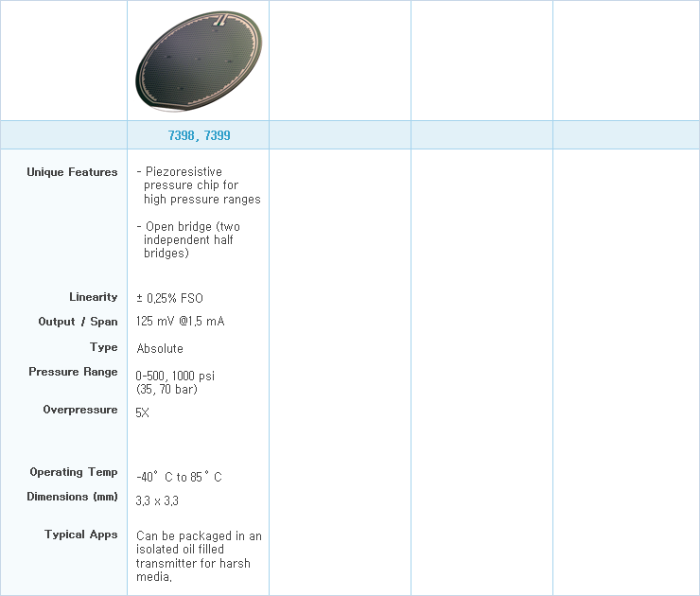Select the Piezoresistive pressure chip feature text
This screenshot has width=700, height=596.
tap(199, 185)
